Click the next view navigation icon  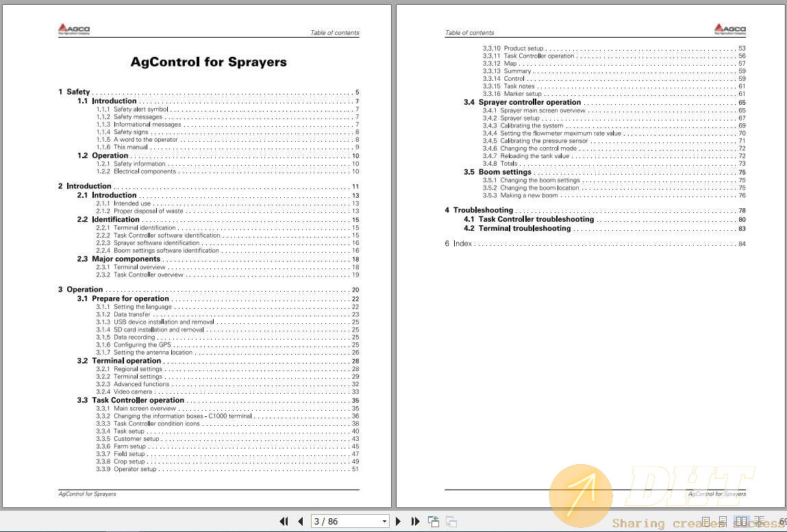point(451,522)
